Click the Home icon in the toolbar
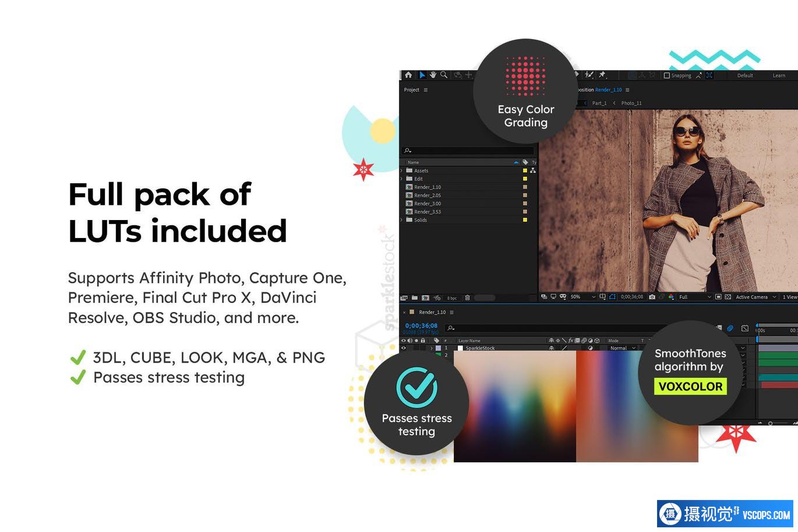The height and width of the screenshot is (532, 798). (408, 75)
